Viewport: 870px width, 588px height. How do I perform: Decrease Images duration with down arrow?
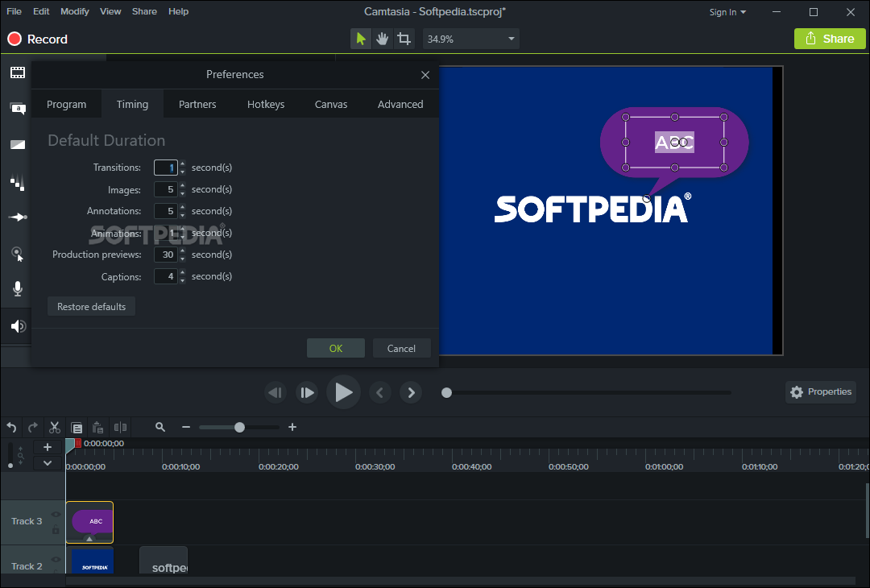click(x=183, y=193)
